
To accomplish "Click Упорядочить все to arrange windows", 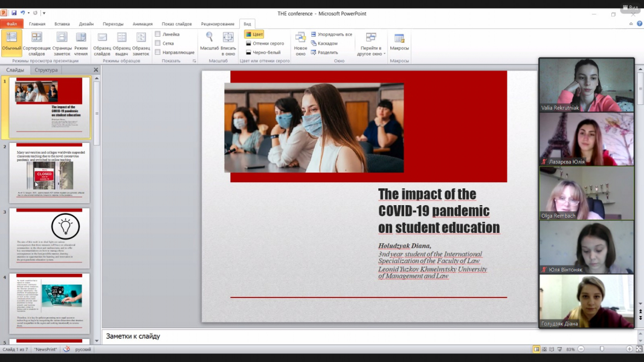I will (331, 34).
